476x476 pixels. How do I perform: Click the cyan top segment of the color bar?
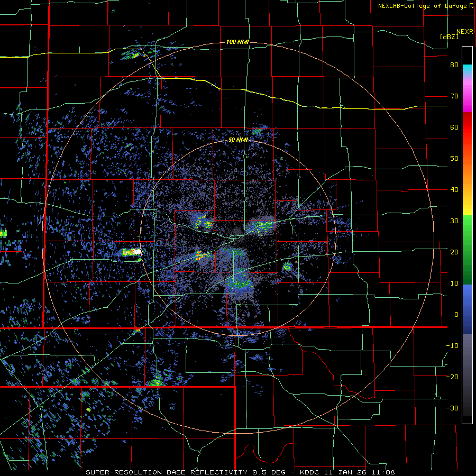pos(467,69)
